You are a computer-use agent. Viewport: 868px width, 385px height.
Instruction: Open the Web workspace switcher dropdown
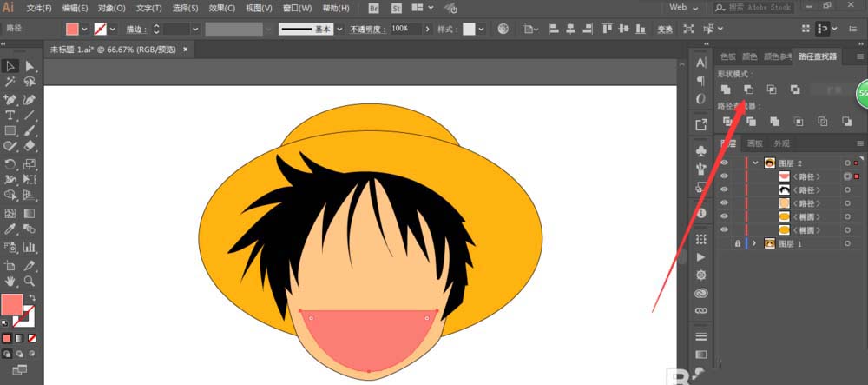(x=684, y=8)
